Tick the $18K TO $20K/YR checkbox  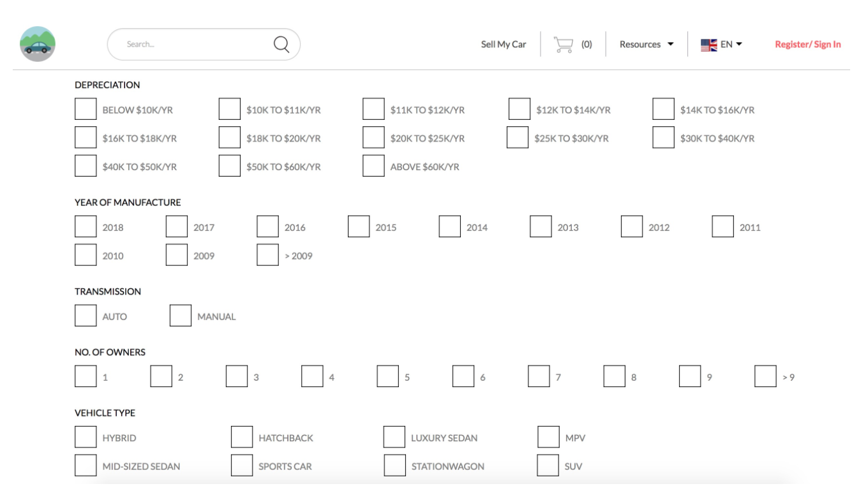coord(230,138)
